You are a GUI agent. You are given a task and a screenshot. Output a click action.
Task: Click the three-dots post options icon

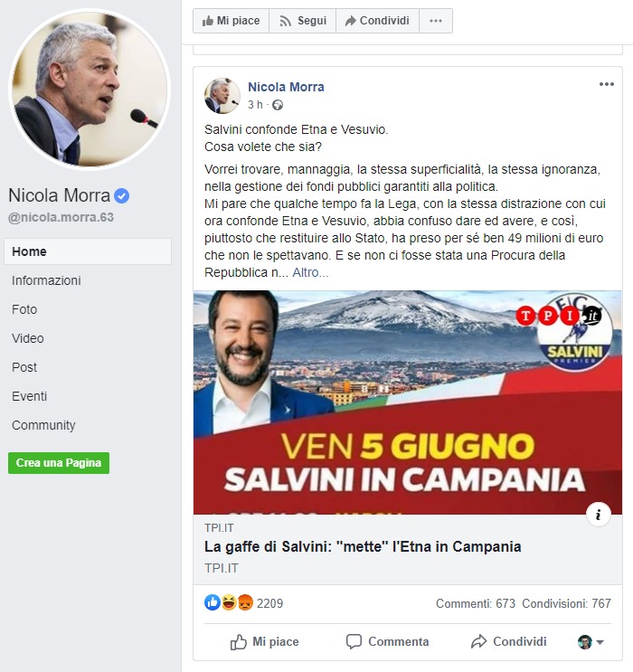click(x=607, y=84)
